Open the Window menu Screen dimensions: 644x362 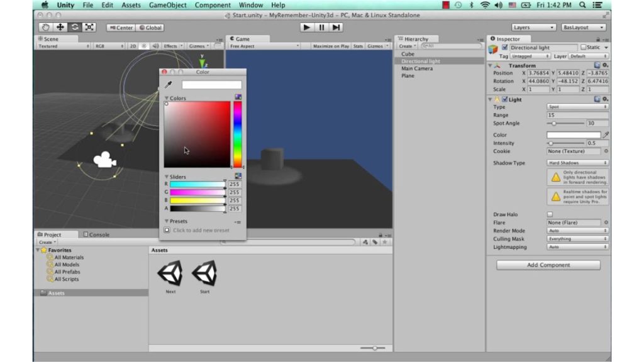[x=250, y=5]
